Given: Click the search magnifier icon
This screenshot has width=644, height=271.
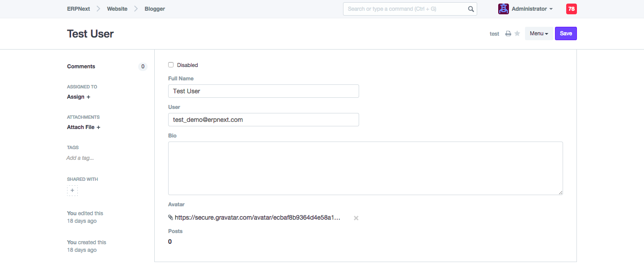Looking at the screenshot, I should pos(471,9).
